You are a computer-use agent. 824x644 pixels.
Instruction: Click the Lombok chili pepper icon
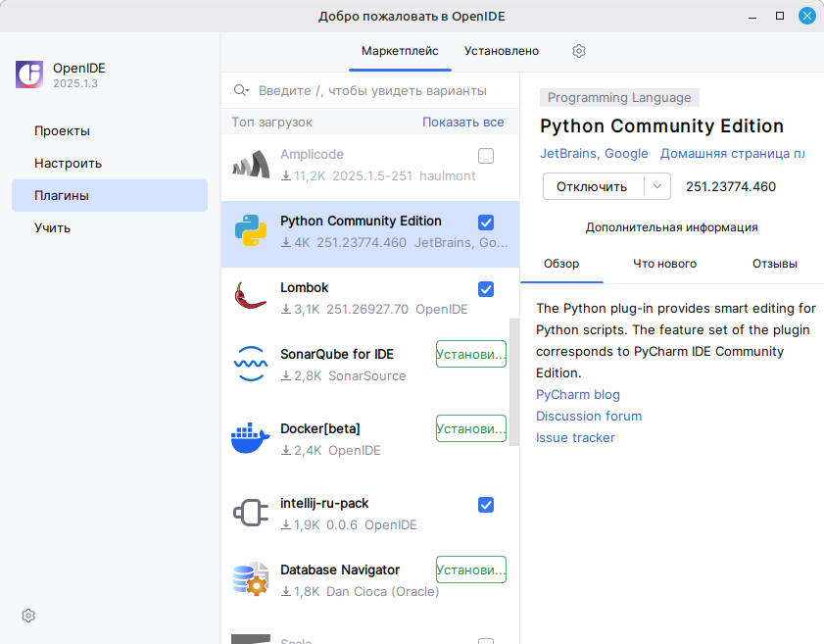pos(251,297)
